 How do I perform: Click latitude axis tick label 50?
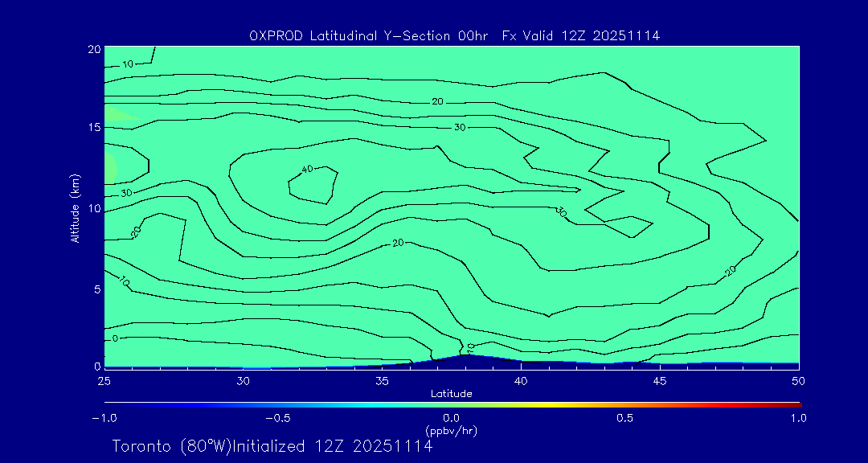(798, 381)
